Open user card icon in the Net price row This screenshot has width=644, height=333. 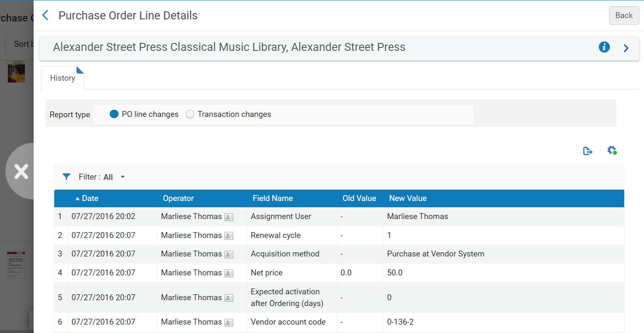[229, 273]
